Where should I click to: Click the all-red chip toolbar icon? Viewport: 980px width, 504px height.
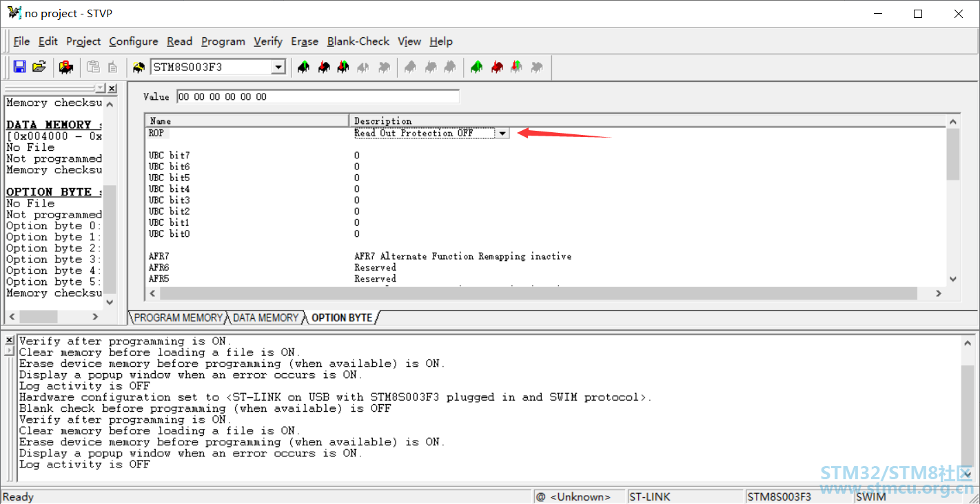tap(496, 67)
